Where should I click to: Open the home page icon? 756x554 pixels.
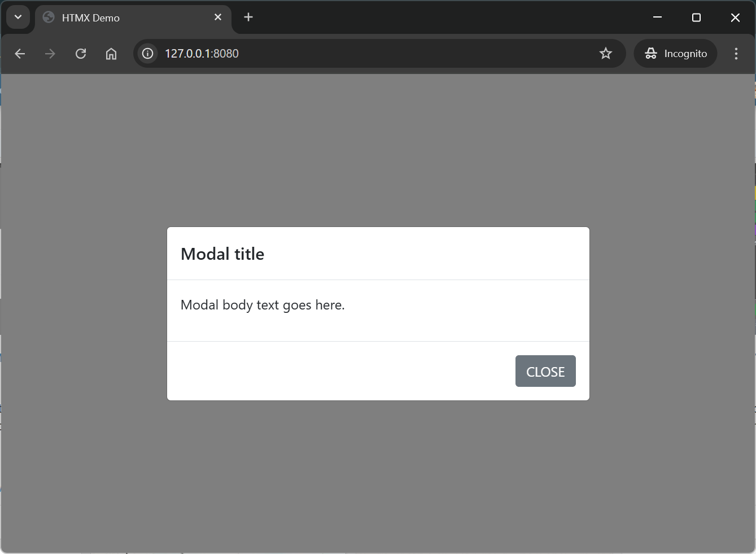(111, 54)
